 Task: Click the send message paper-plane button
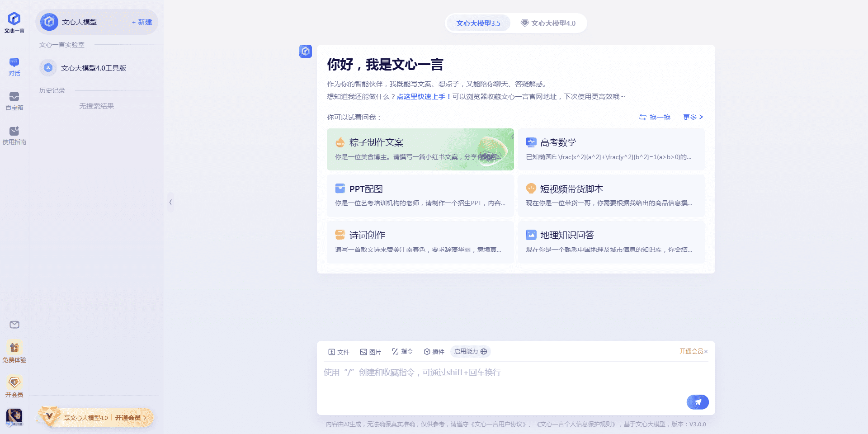point(698,402)
